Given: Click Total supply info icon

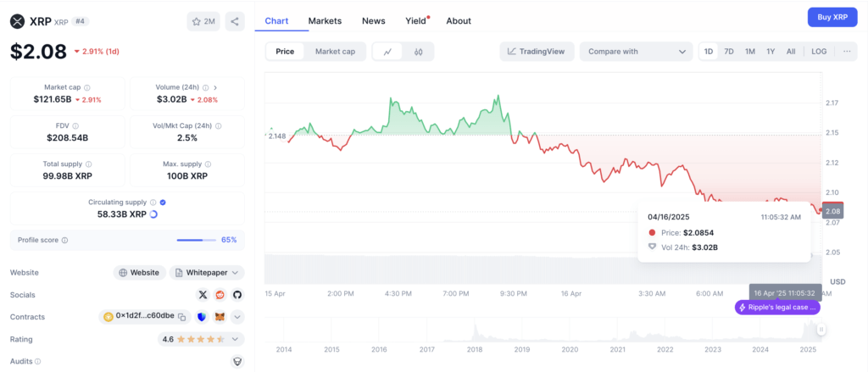Looking at the screenshot, I should click(88, 164).
